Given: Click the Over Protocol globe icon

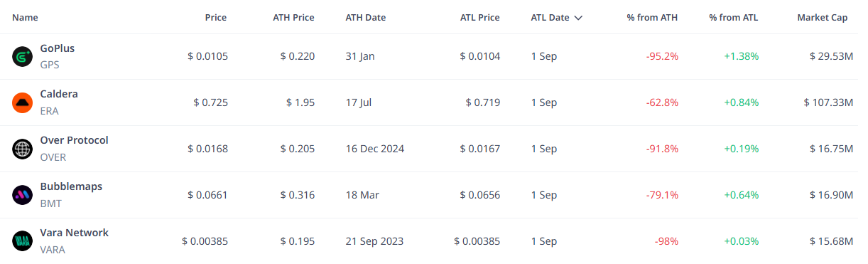Looking at the screenshot, I should pos(23,149).
